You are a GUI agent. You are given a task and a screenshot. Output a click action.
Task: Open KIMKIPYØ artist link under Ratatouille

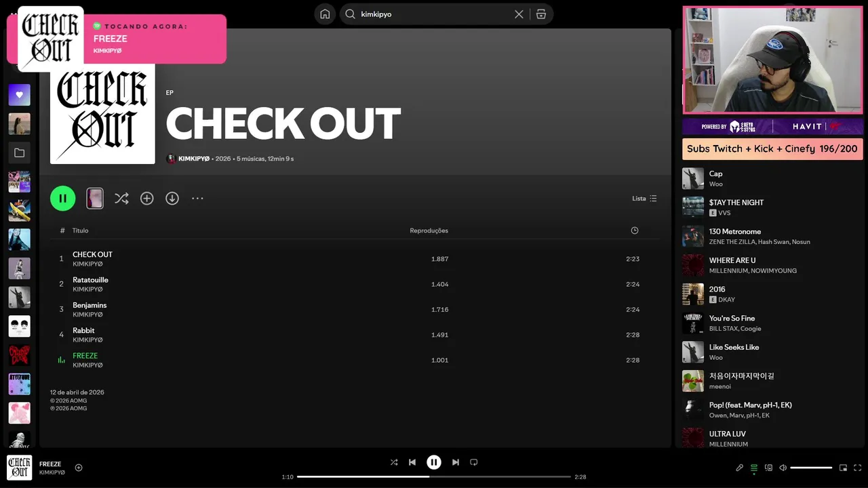tap(87, 289)
